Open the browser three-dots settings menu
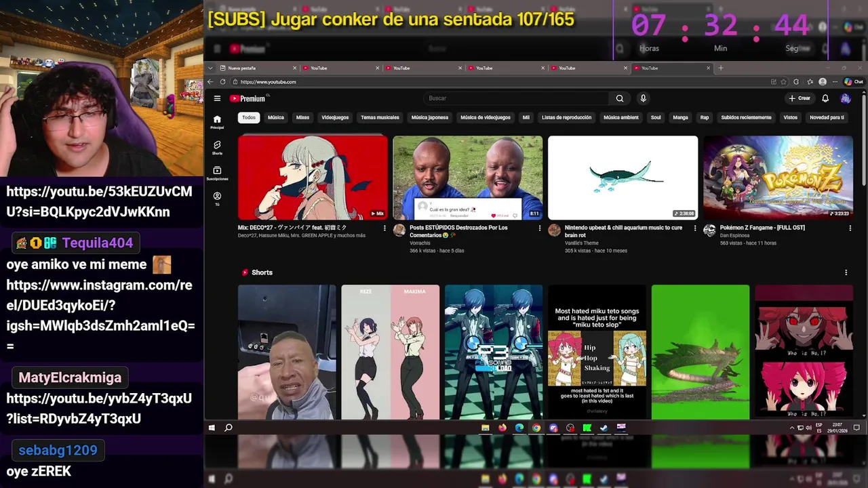The image size is (868, 488). (x=835, y=81)
